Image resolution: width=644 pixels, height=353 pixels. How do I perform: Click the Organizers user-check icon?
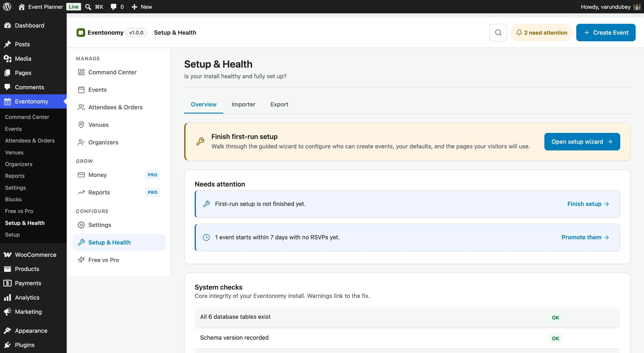81,142
